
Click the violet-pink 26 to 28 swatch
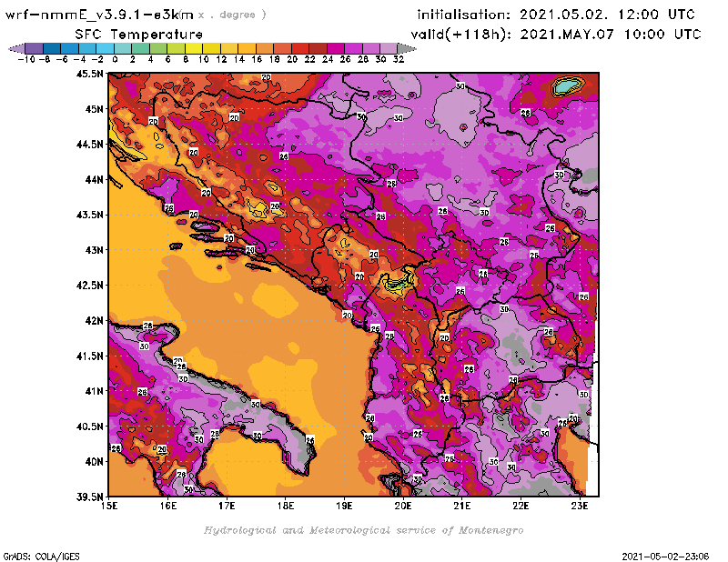point(353,48)
